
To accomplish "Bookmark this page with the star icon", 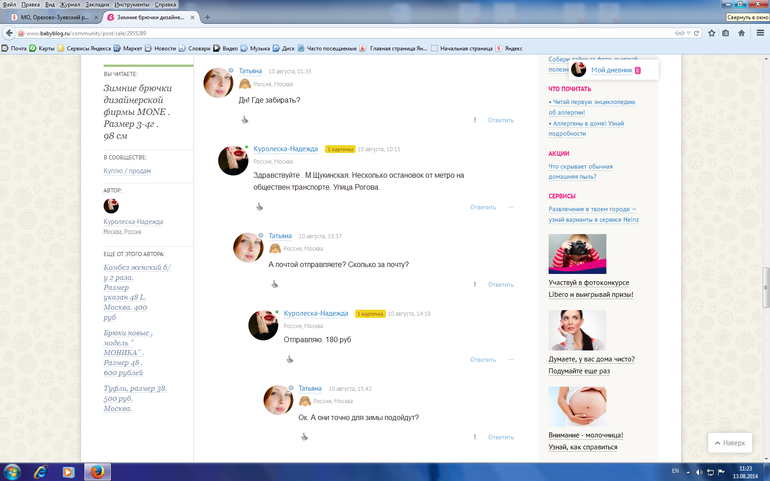I will [711, 33].
